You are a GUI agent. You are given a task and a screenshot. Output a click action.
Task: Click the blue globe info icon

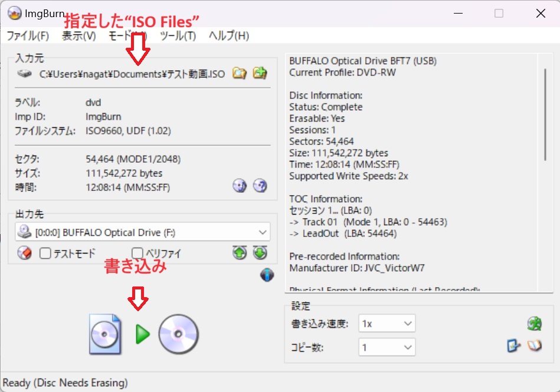point(267,275)
